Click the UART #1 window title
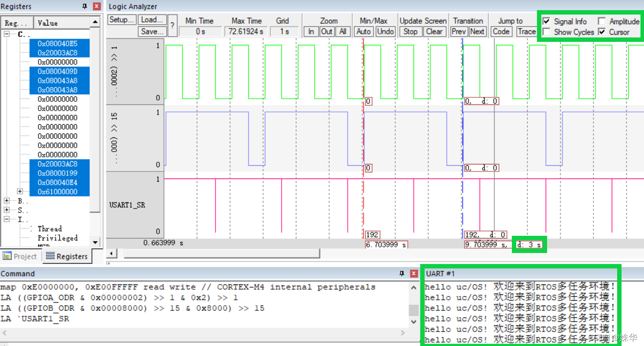The height and width of the screenshot is (346, 644). [x=440, y=274]
